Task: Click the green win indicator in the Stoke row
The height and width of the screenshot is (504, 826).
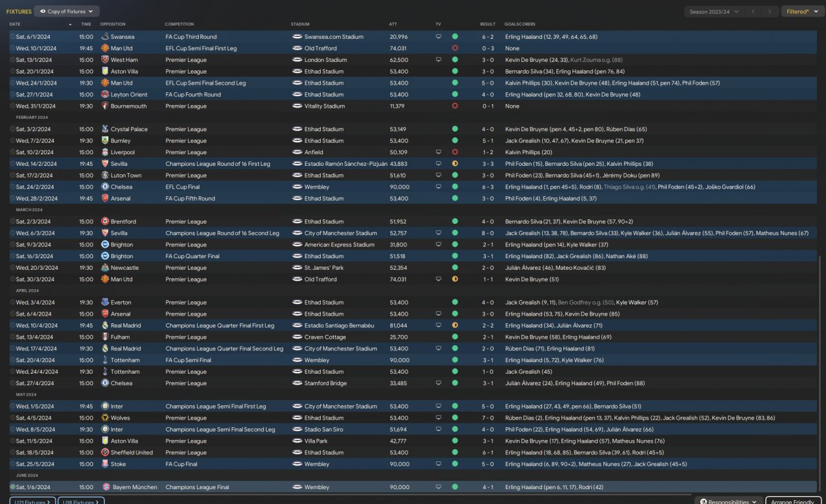Action: point(455,465)
